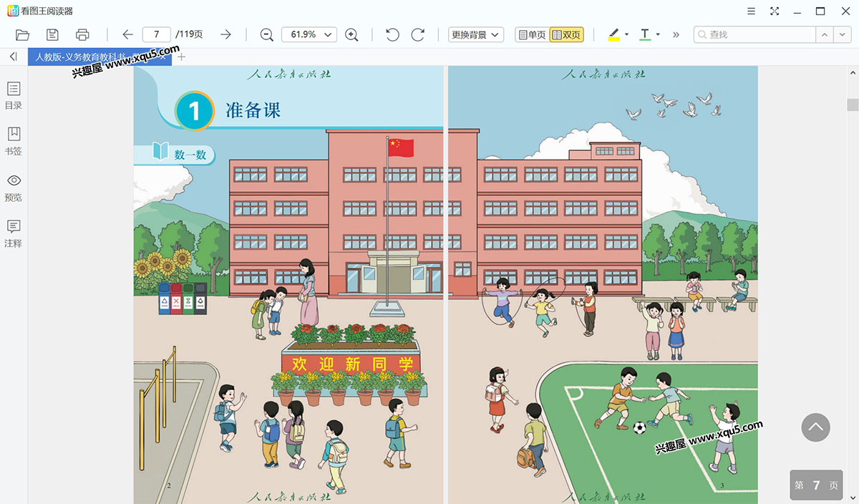The width and height of the screenshot is (859, 504).
Task: Switch to 单页 single page view
Action: click(x=532, y=34)
